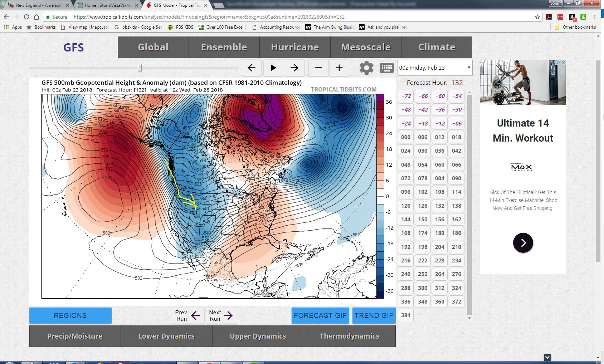
Task: Reload the page
Action: [26, 17]
